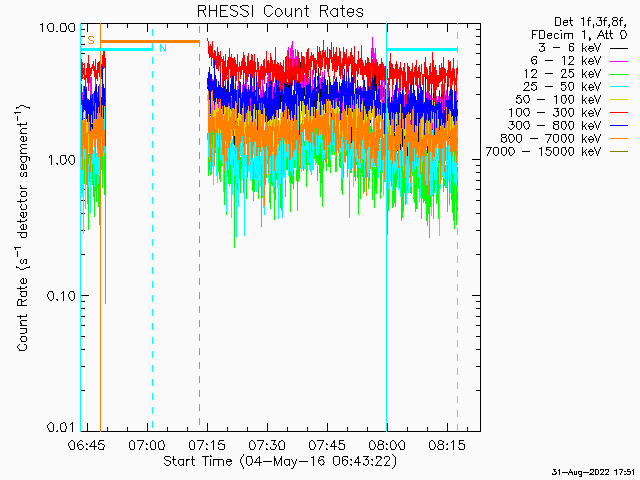Select the 300 - 800 keV legend label
The height and width of the screenshot is (480, 640).
pyautogui.click(x=555, y=126)
